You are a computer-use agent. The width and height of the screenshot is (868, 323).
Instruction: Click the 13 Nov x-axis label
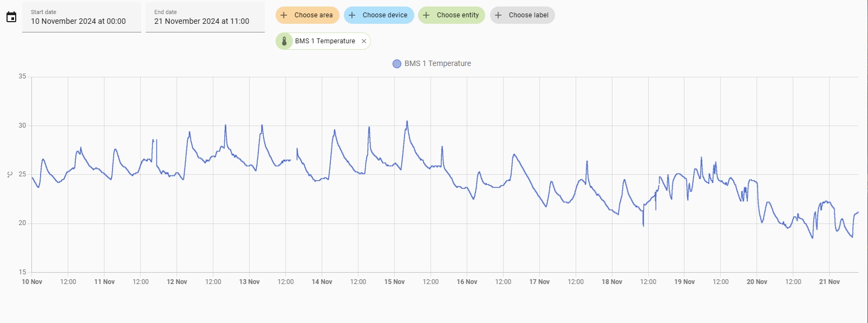250,282
